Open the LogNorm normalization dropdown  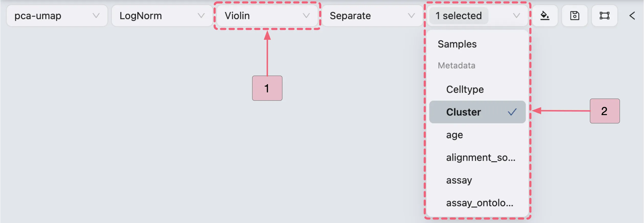pyautogui.click(x=162, y=16)
